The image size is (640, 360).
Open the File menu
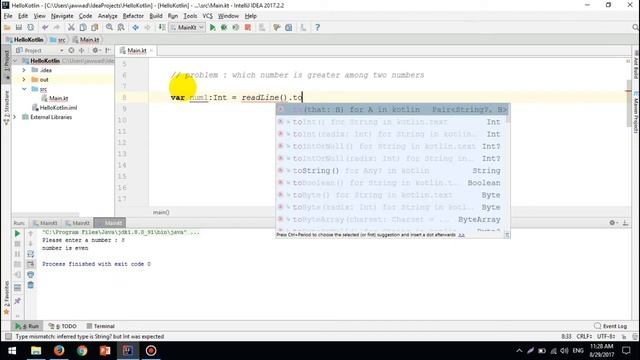pos(8,16)
